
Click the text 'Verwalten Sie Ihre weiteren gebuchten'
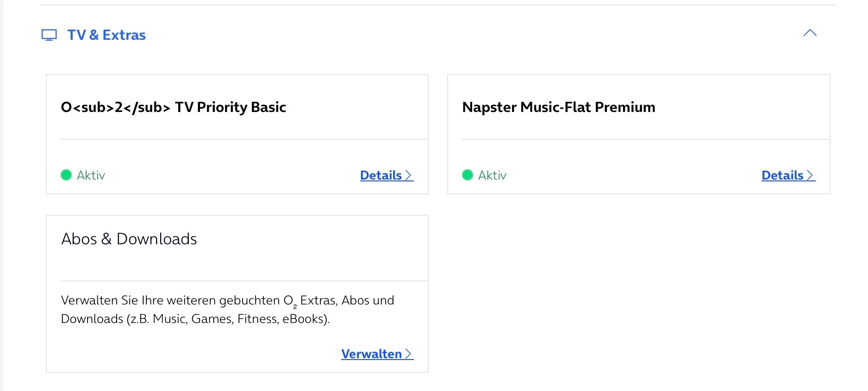[170, 300]
